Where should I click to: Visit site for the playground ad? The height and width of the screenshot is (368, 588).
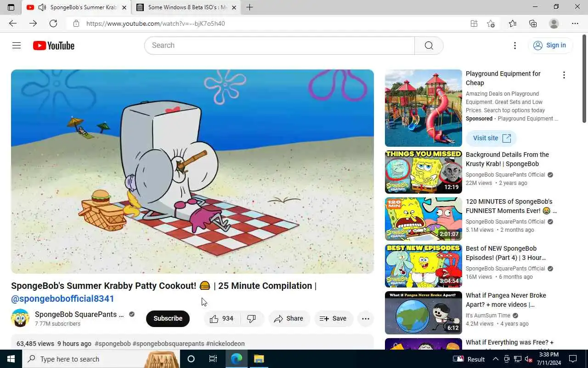click(491, 138)
